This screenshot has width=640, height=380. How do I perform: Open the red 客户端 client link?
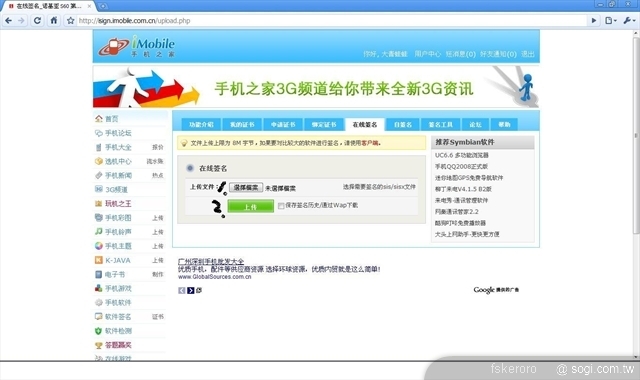[370, 143]
